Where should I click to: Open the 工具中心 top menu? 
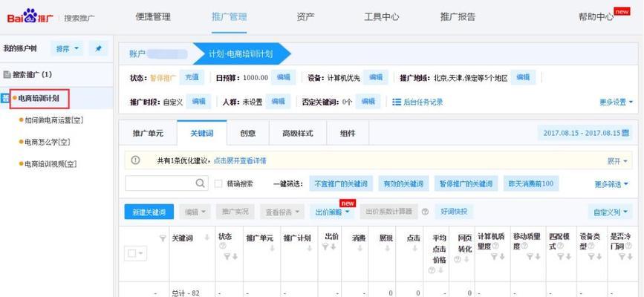click(382, 17)
